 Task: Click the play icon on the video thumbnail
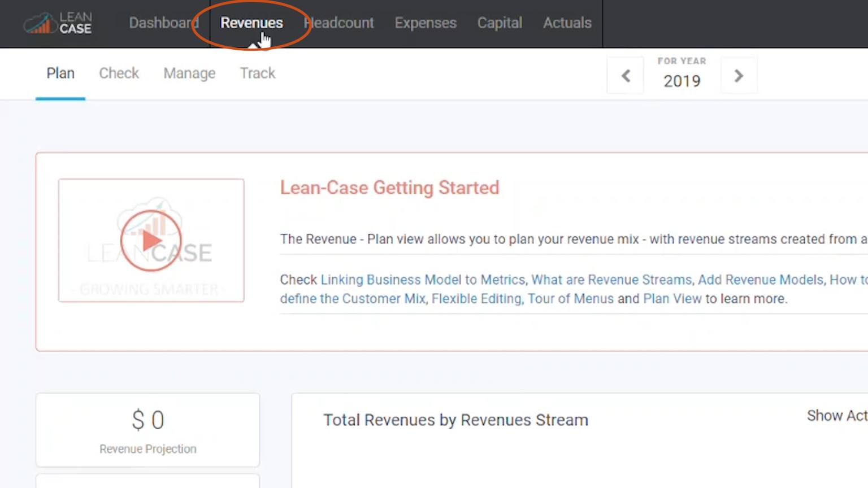pos(150,240)
